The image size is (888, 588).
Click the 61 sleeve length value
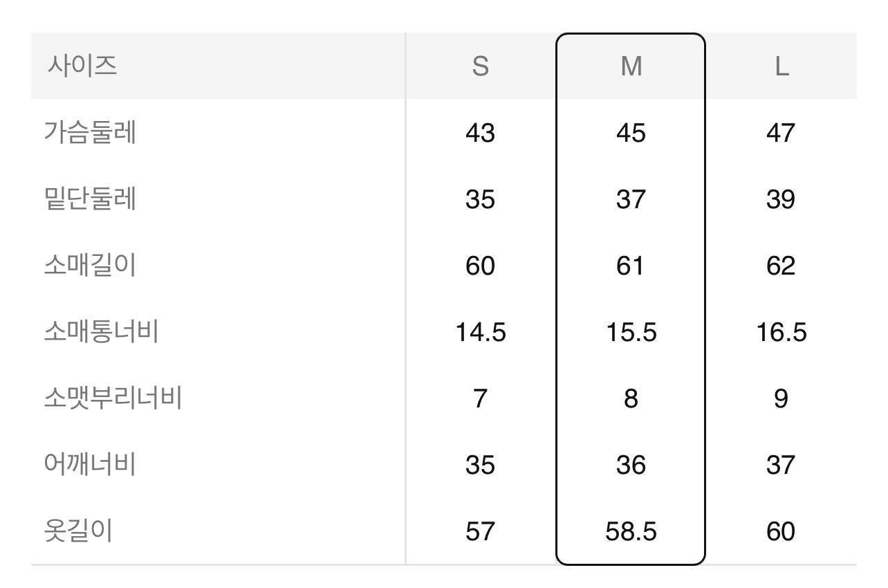[630, 266]
